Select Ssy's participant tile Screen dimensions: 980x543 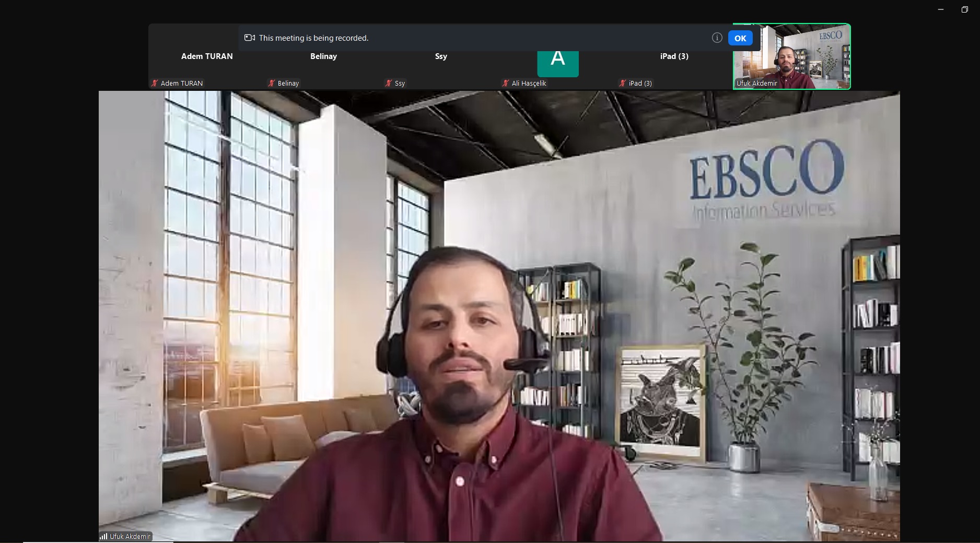(x=441, y=65)
